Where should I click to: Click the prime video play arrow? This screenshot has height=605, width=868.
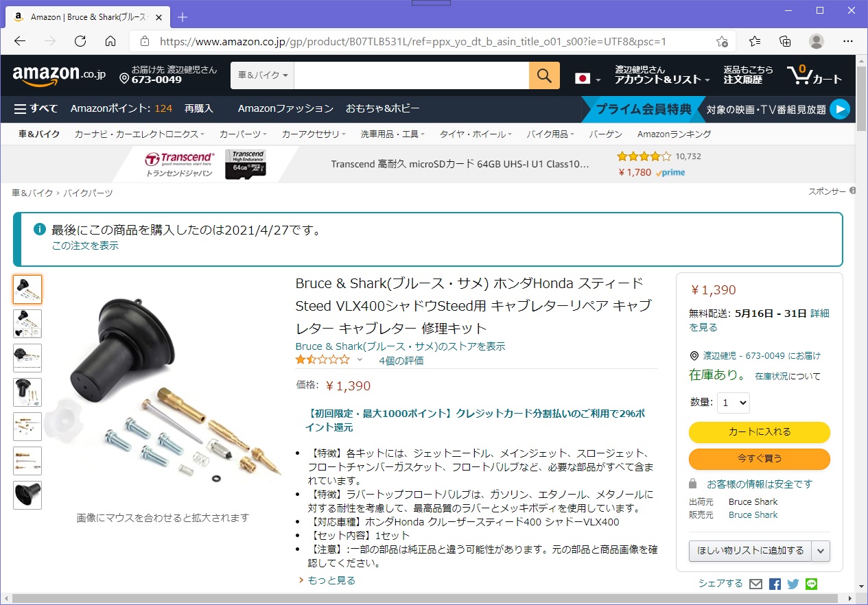click(839, 109)
